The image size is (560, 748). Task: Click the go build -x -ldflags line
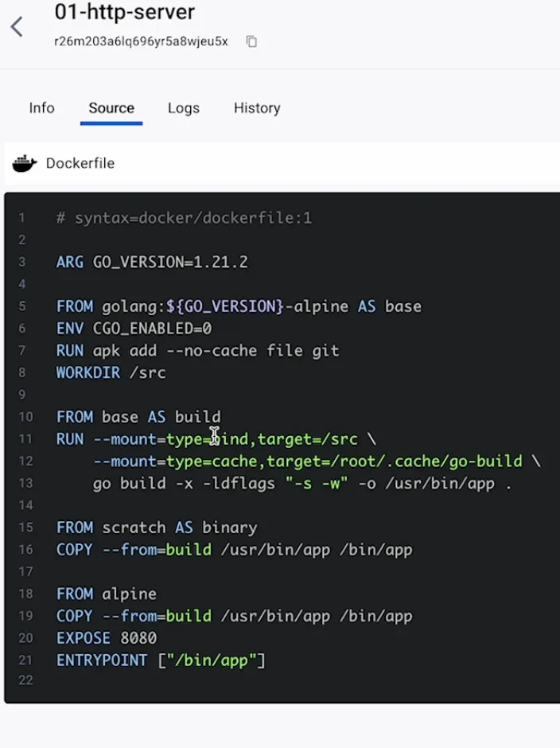click(302, 483)
